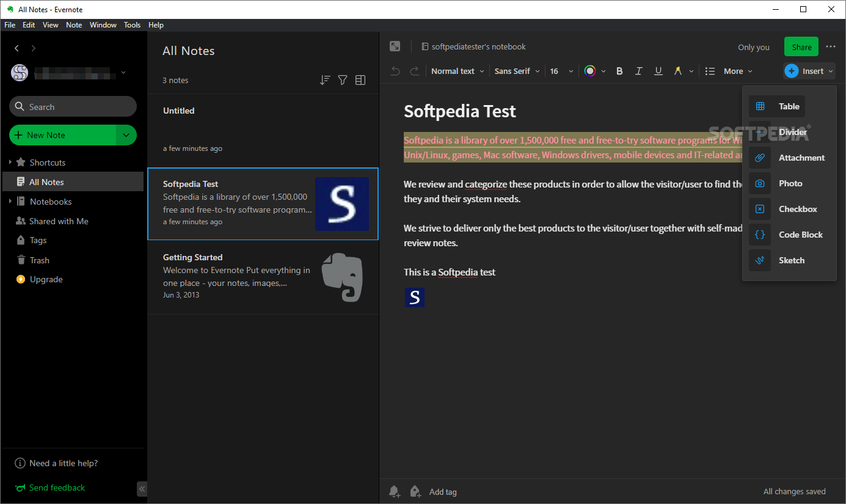This screenshot has height=504, width=846.
Task: Open highlighter color dropdown arrow
Action: click(x=691, y=71)
